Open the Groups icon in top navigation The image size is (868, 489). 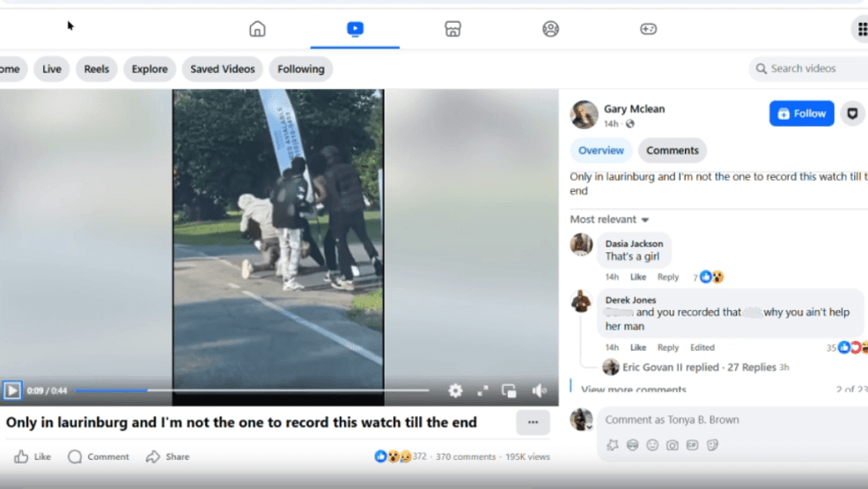(x=550, y=29)
